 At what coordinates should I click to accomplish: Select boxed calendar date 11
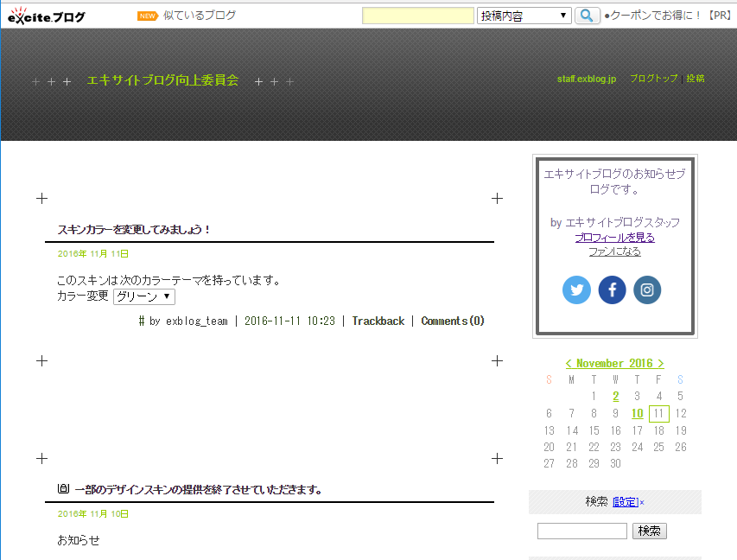pos(659,414)
